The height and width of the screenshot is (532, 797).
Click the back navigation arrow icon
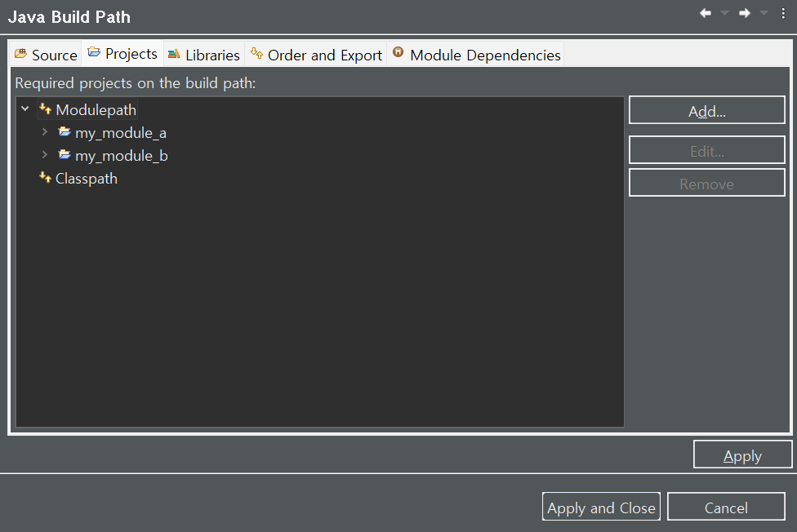705,13
